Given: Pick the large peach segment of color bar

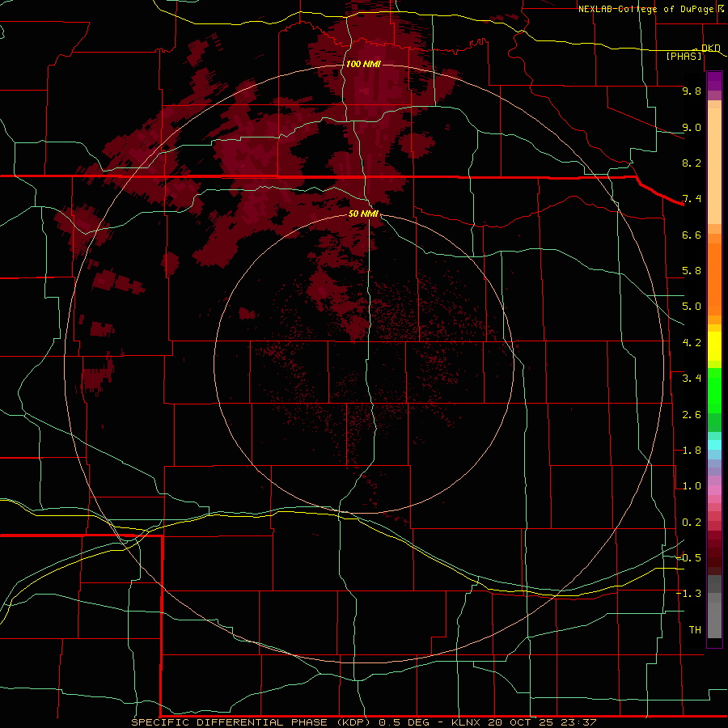Looking at the screenshot, I should 714,166.
